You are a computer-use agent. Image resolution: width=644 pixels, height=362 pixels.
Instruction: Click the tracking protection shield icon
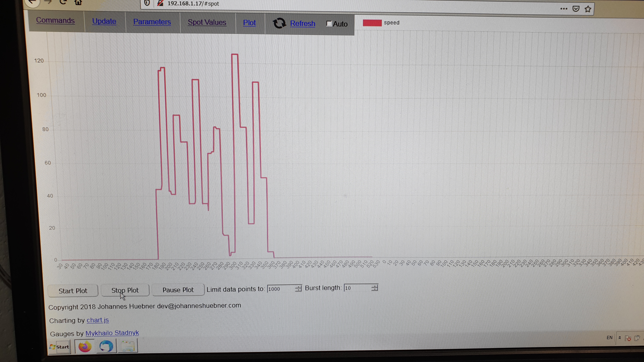click(x=147, y=3)
